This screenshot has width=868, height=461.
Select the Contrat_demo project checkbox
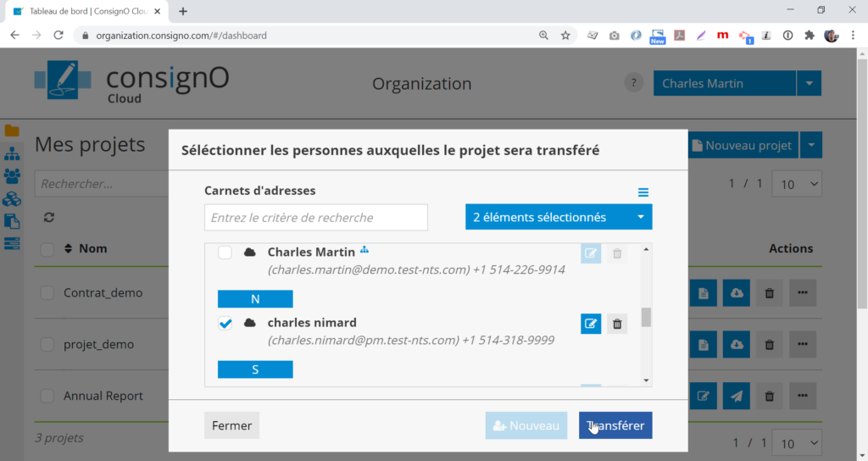(x=47, y=293)
